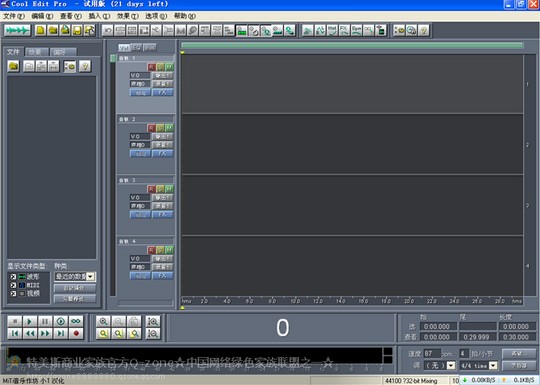540x385 pixels.
Task: Toggle the waveform/multitrack view switch icon
Action: click(x=17, y=31)
